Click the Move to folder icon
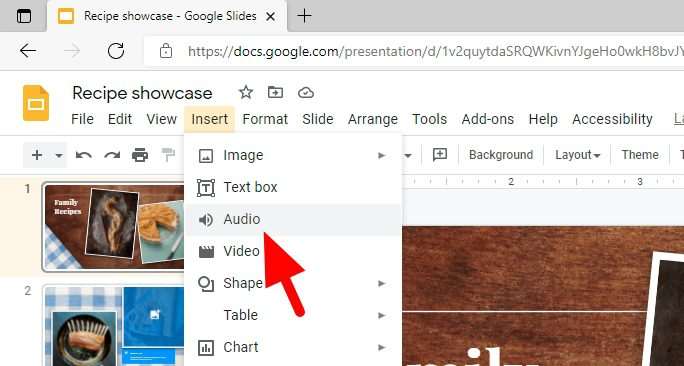The width and height of the screenshot is (684, 366). coord(275,92)
